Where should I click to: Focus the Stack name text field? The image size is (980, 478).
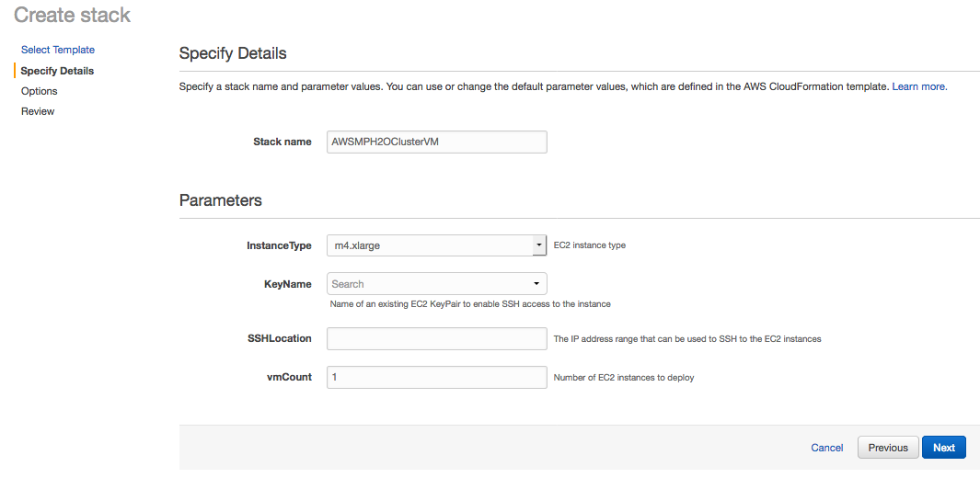(x=436, y=142)
